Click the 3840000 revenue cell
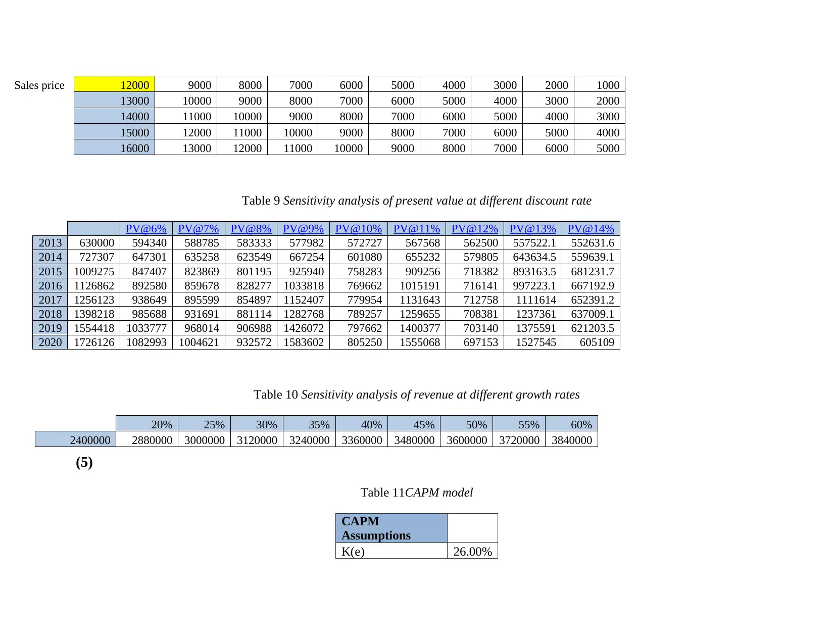 pyautogui.click(x=572, y=440)
